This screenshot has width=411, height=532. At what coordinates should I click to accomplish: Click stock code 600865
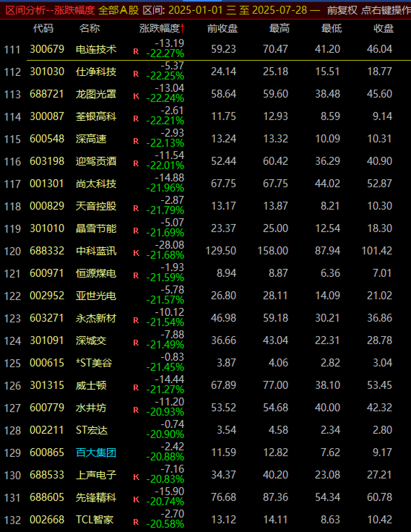47,452
